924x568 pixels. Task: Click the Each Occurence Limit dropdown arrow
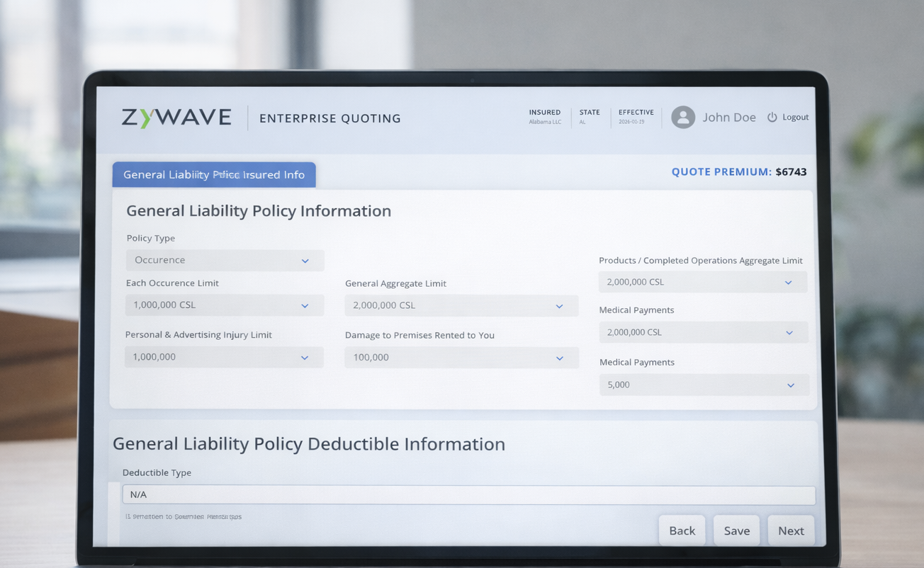click(305, 305)
